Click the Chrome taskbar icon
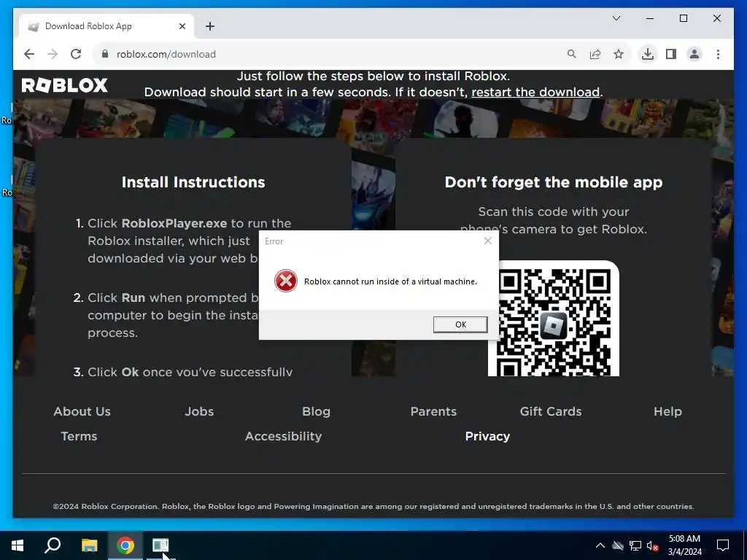 click(x=125, y=545)
